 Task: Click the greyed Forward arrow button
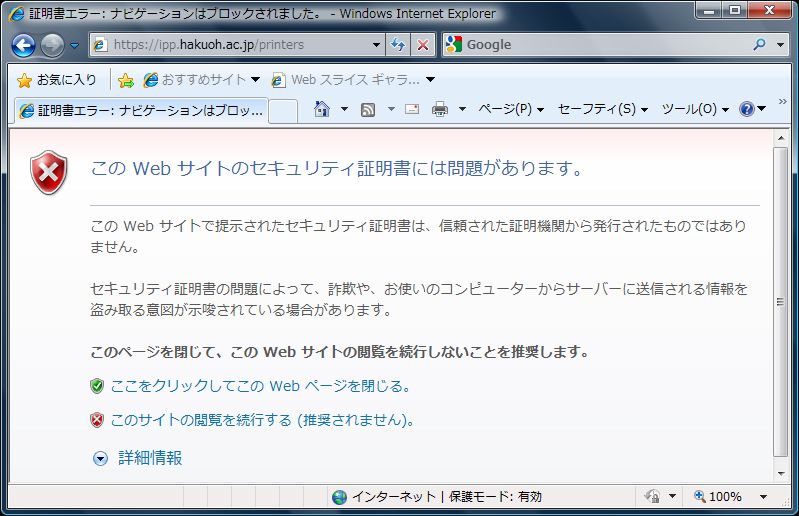click(52, 45)
